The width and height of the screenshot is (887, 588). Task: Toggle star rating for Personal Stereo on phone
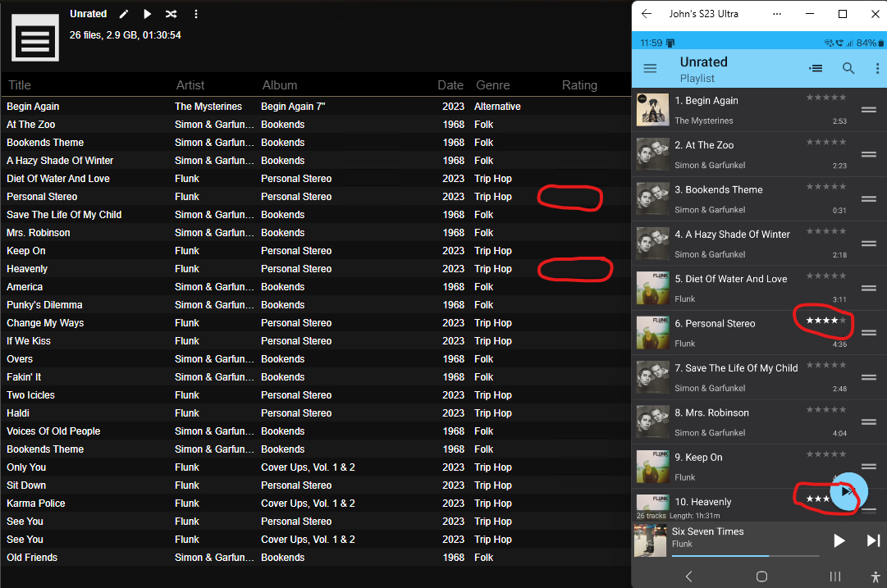pyautogui.click(x=825, y=321)
